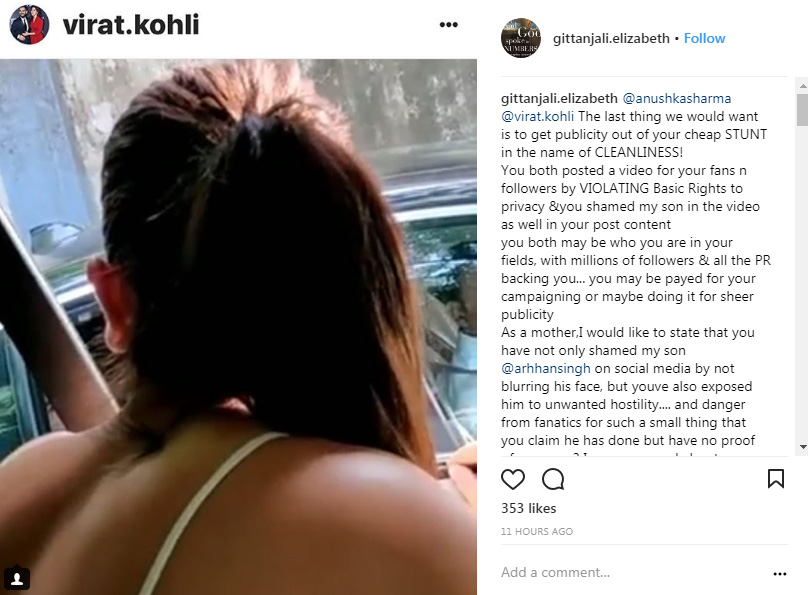Viewport: 808px width, 595px height.
Task: Open comment options dots beside Add a comment
Action: [780, 573]
